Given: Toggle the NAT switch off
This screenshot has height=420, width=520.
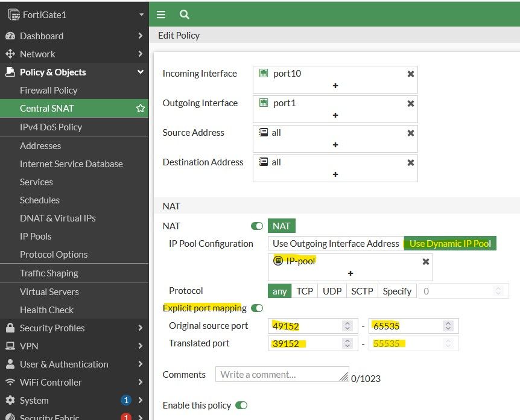Looking at the screenshot, I should [257, 226].
